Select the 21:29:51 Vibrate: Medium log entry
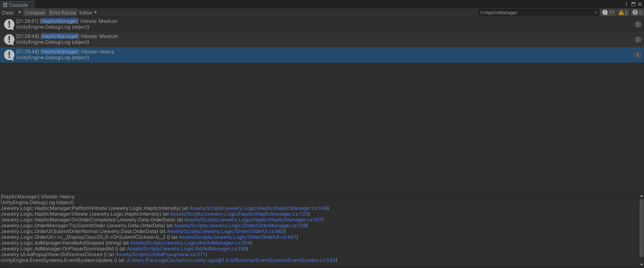644x268 pixels. (322, 24)
